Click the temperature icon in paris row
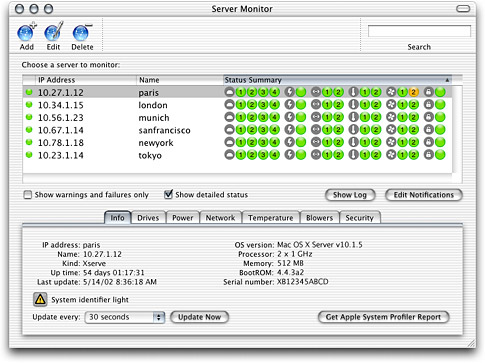 353,92
